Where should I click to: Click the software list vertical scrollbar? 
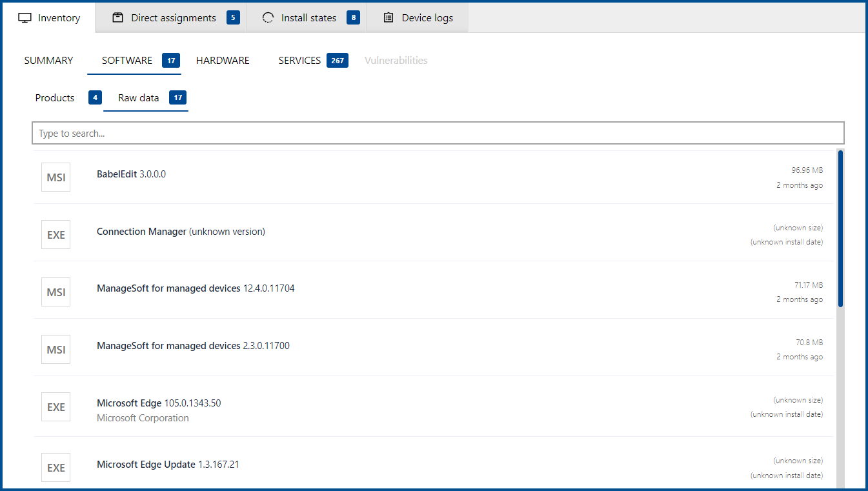840,228
